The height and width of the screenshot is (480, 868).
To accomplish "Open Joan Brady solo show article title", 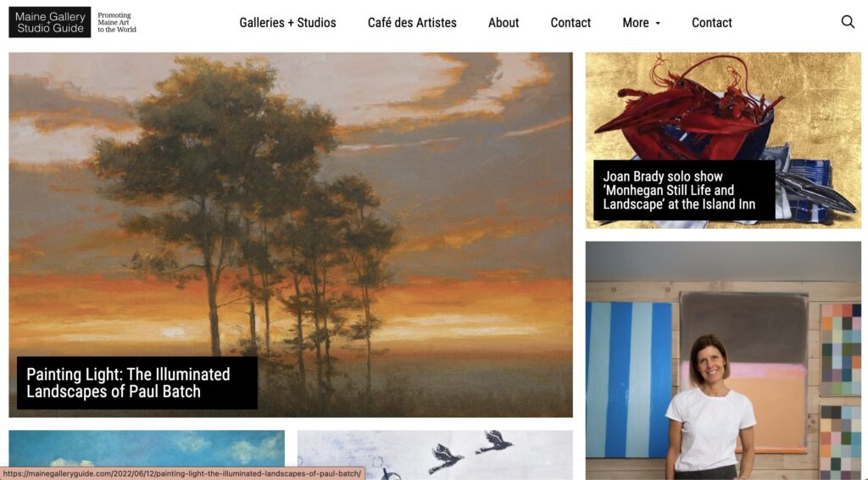I will coord(679,191).
